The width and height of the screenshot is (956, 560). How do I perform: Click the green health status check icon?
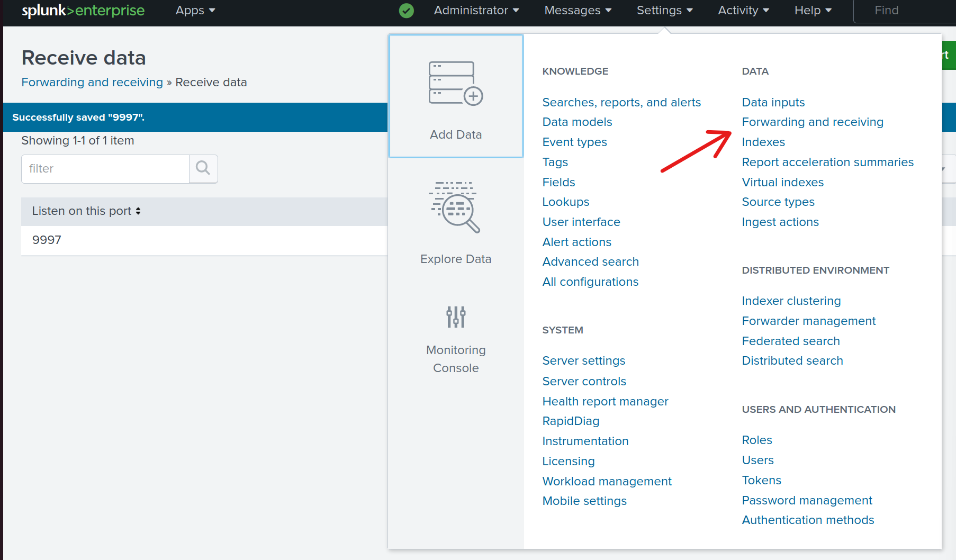[406, 11]
